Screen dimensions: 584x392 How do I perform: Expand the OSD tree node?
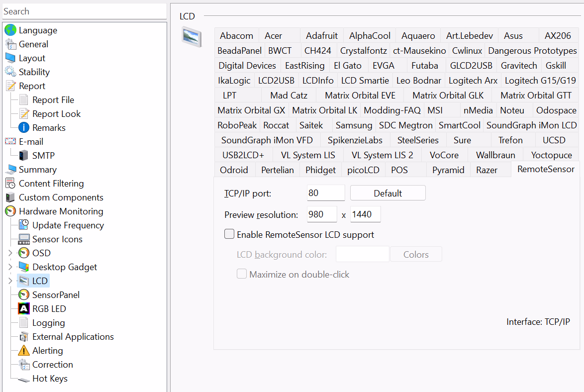pyautogui.click(x=10, y=253)
